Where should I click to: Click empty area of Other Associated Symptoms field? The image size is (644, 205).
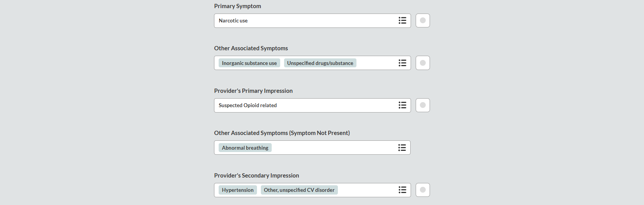tap(375, 63)
